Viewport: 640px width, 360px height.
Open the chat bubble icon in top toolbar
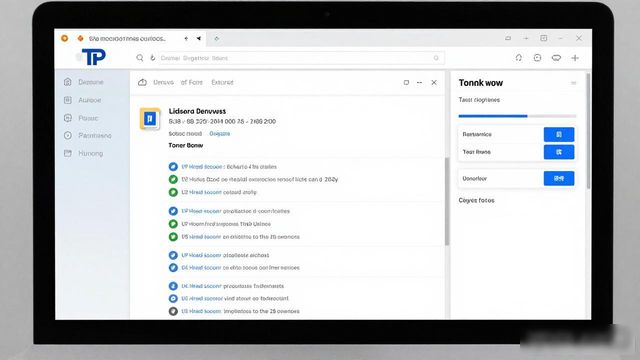(556, 58)
